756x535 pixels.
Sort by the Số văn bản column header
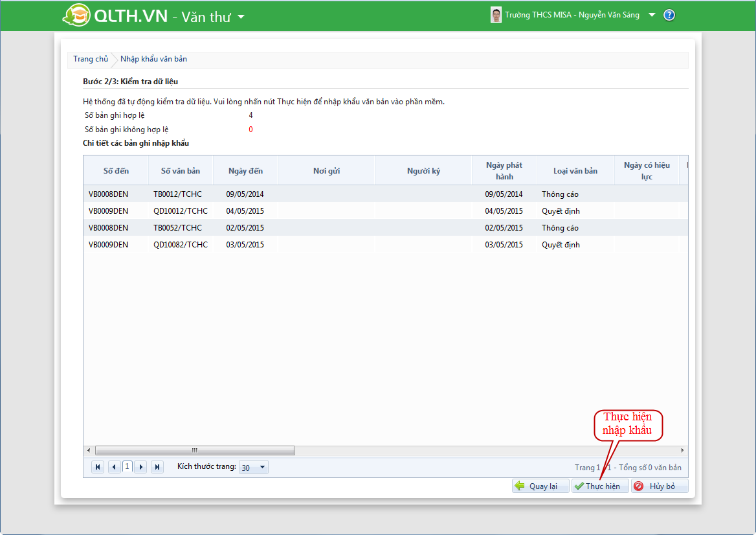pos(181,171)
